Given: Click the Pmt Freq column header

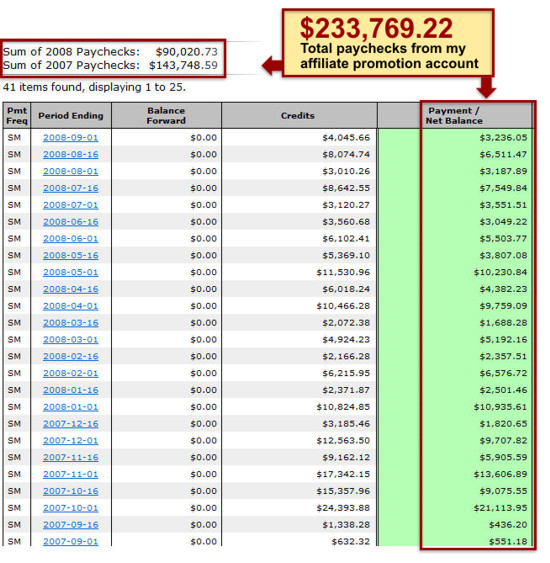Looking at the screenshot, I should (x=17, y=116).
